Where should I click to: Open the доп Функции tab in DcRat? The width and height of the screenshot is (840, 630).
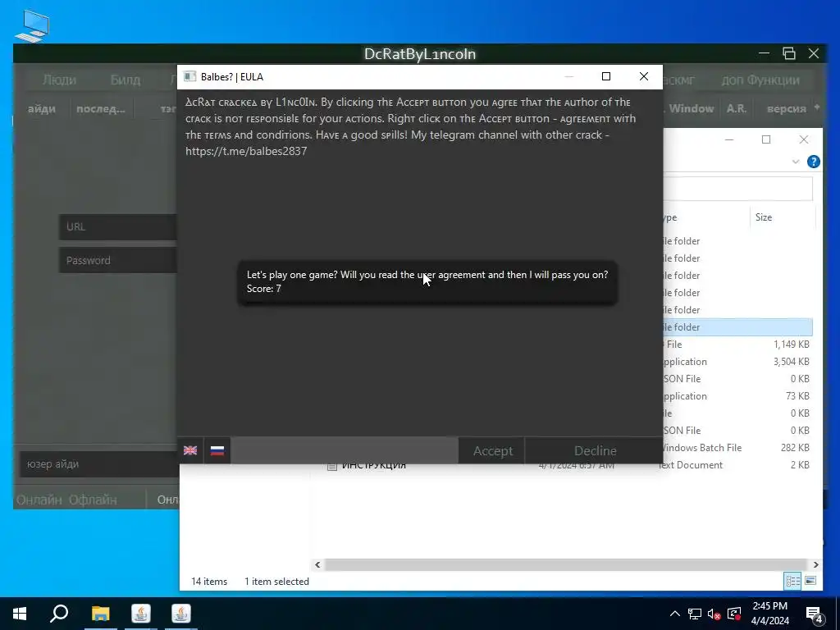[760, 80]
